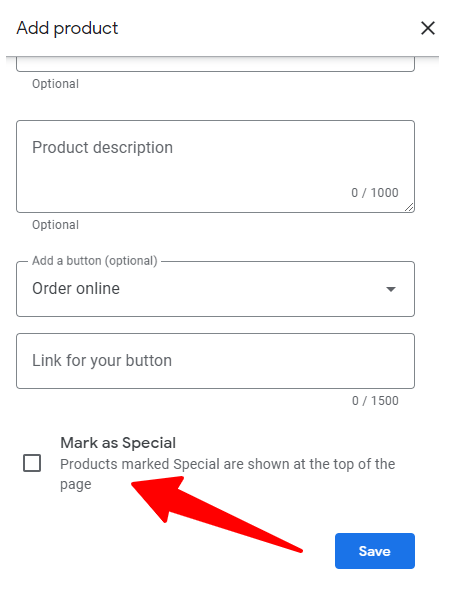Click the Products marked Special description text
This screenshot has height=607, width=454.
[228, 474]
